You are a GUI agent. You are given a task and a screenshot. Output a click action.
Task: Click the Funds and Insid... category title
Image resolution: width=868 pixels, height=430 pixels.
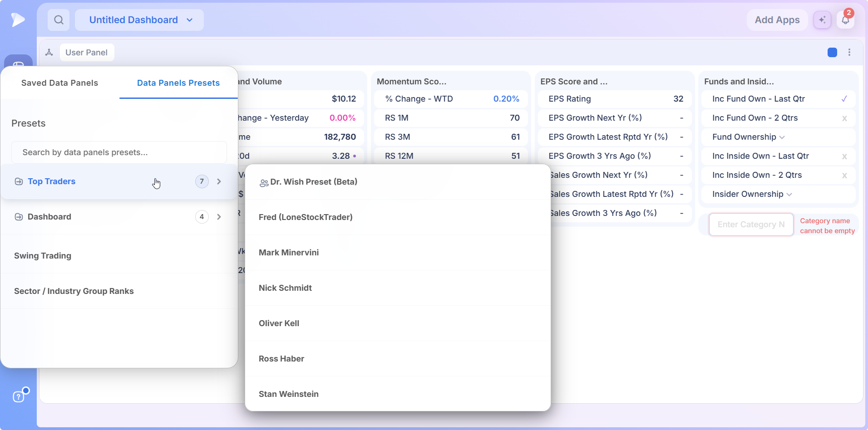(x=739, y=82)
